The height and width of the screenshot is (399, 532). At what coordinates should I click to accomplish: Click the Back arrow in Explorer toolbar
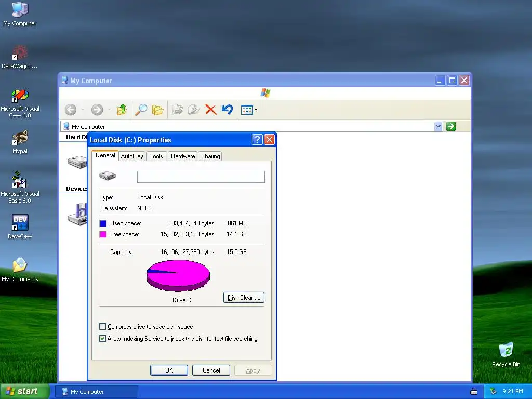(71, 110)
